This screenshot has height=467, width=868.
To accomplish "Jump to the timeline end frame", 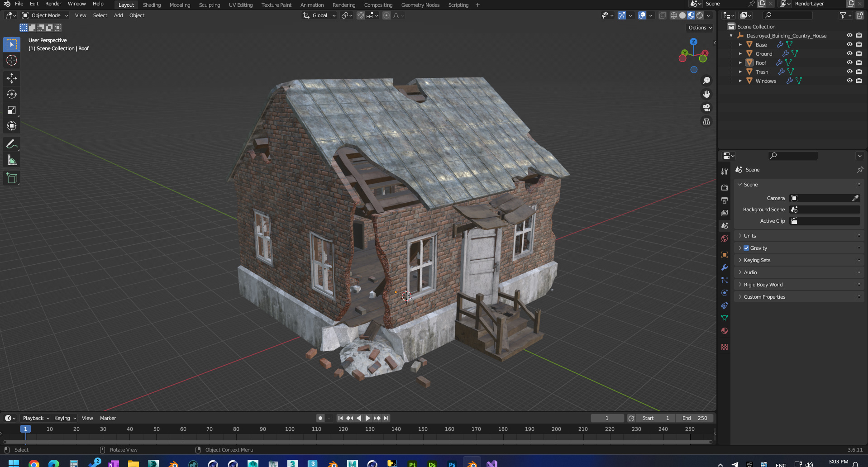I will pos(386,418).
